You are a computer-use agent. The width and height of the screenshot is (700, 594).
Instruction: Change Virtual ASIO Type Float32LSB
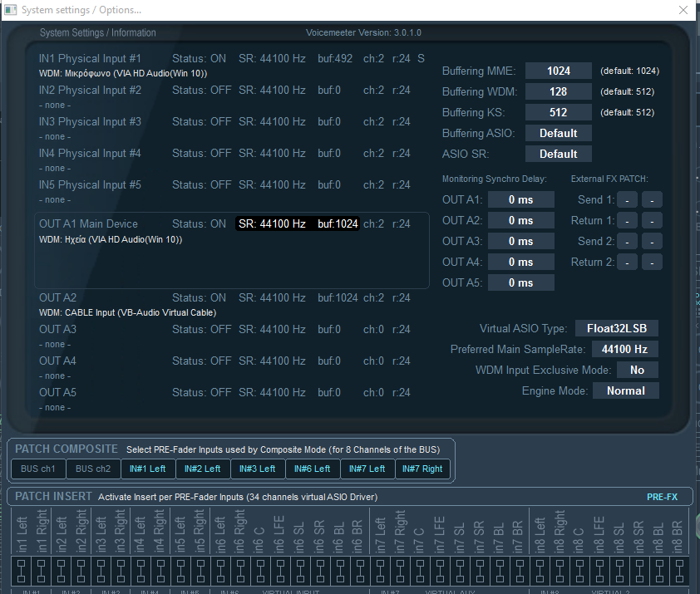coord(617,328)
